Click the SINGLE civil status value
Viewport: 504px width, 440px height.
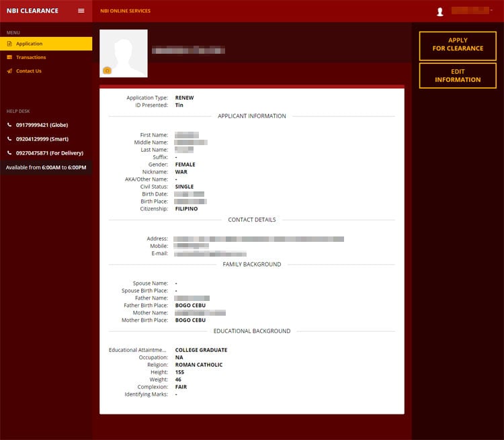click(x=185, y=187)
